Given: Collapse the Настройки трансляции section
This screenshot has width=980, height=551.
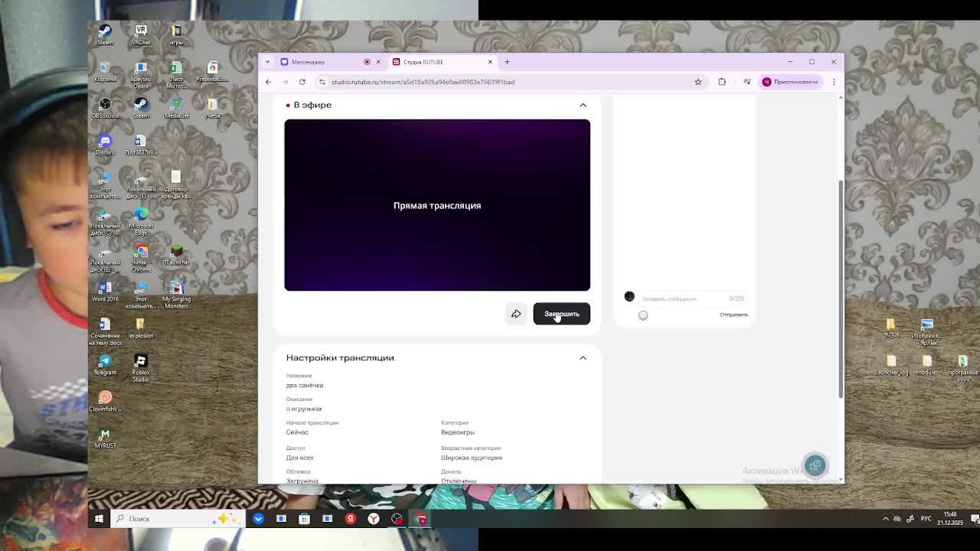Looking at the screenshot, I should tap(583, 357).
